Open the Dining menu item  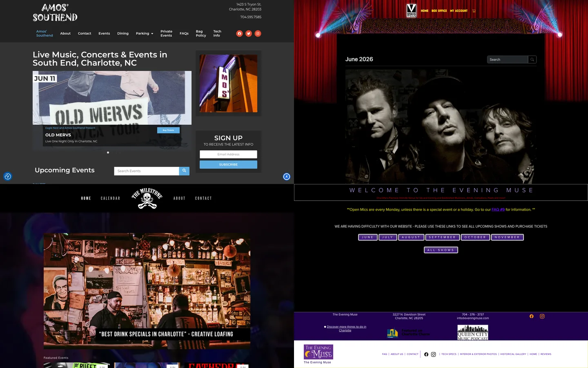(123, 34)
